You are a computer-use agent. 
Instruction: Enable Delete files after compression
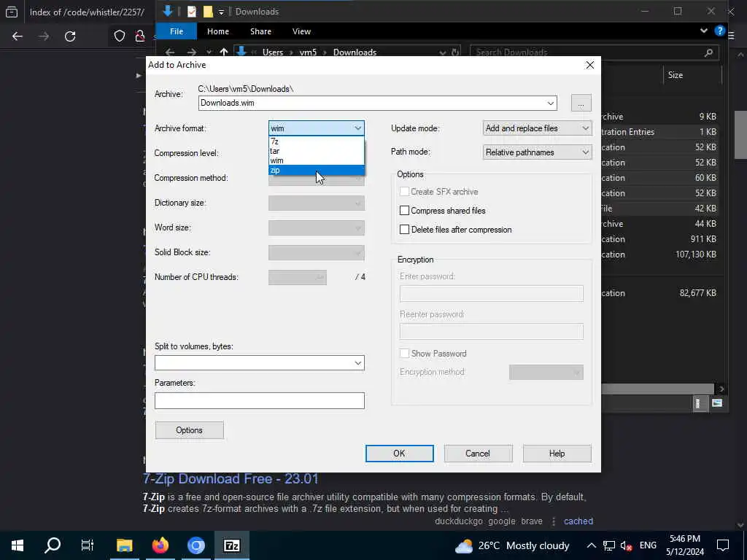point(404,230)
